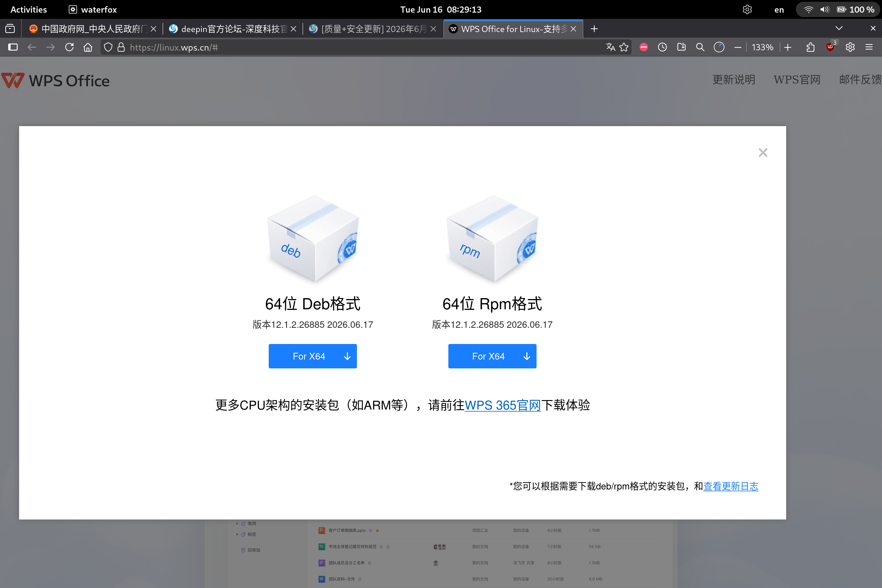Open the recent tabs view button

[x=10, y=29]
